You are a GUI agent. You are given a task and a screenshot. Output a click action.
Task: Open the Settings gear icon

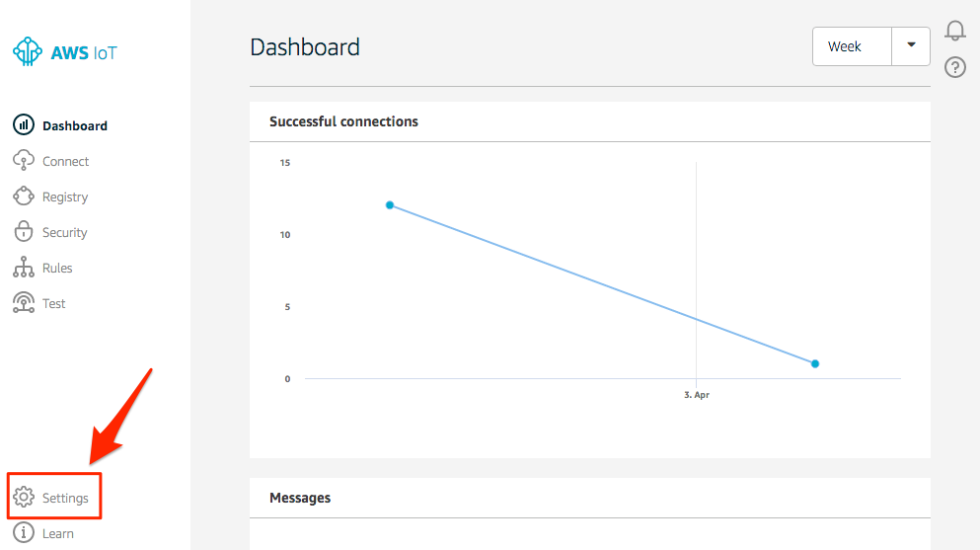click(24, 497)
